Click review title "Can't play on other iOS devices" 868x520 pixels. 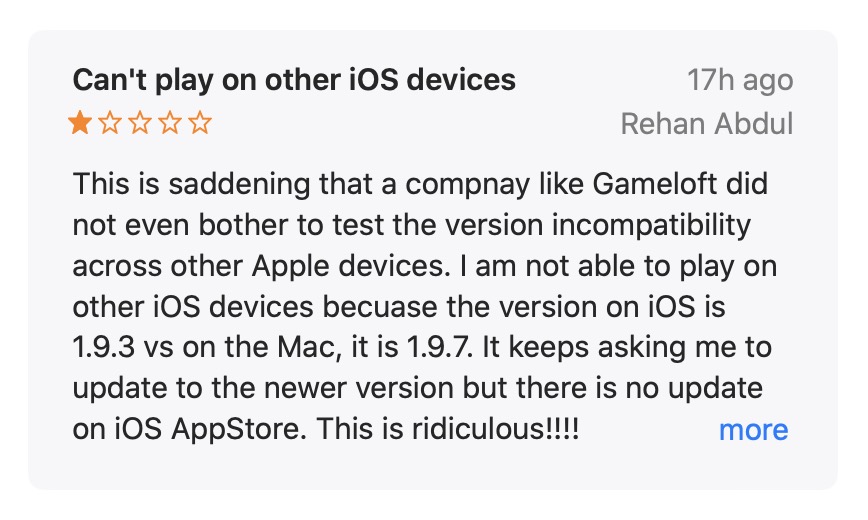click(294, 80)
